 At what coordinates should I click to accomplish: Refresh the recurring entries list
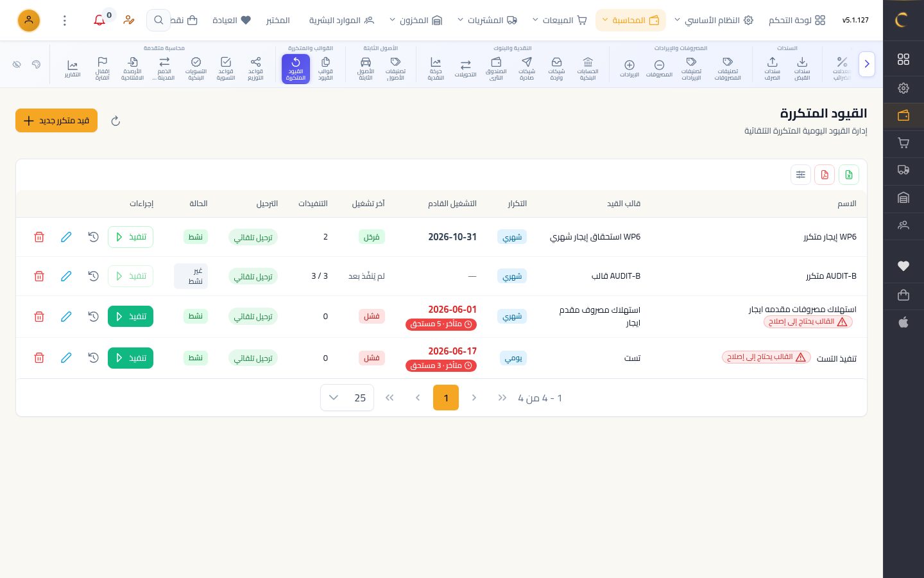coord(116,121)
